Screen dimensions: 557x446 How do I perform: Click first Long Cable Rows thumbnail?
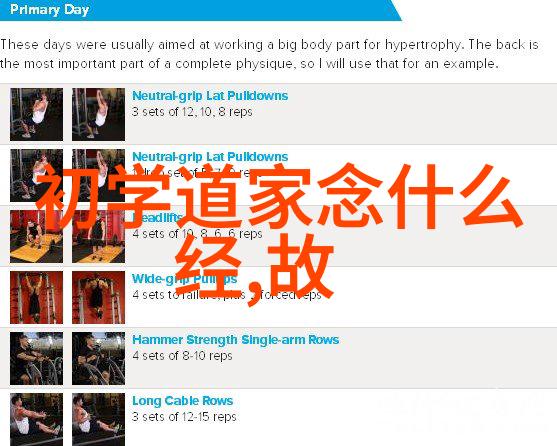(x=37, y=419)
